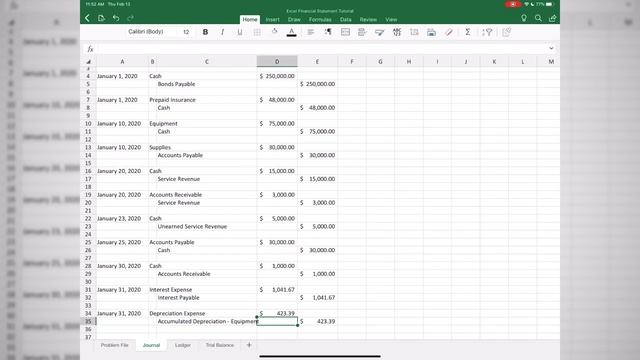Click the 'January 25, 2020' date cell
Image resolution: width=640 pixels, height=360 pixels.
(x=119, y=242)
